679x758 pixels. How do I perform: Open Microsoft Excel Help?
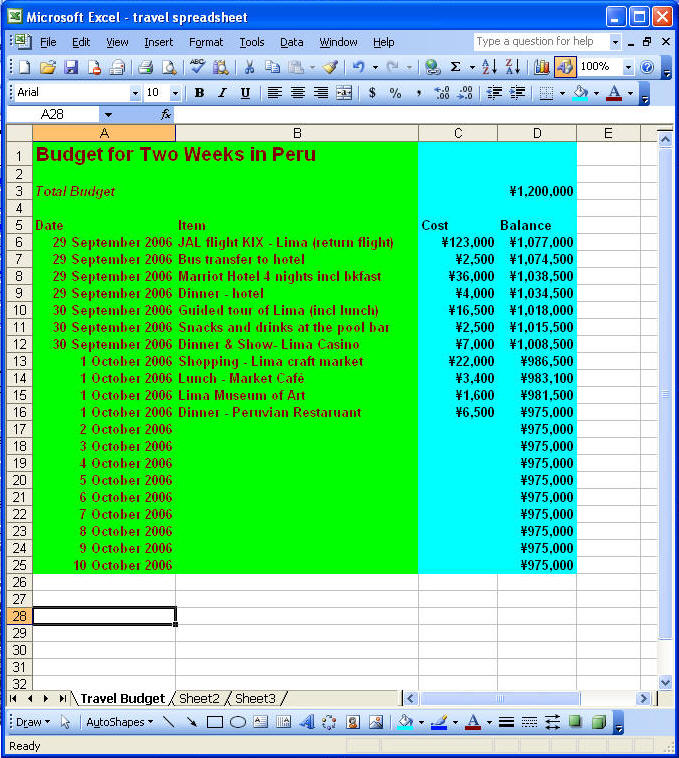pyautogui.click(x=647, y=67)
